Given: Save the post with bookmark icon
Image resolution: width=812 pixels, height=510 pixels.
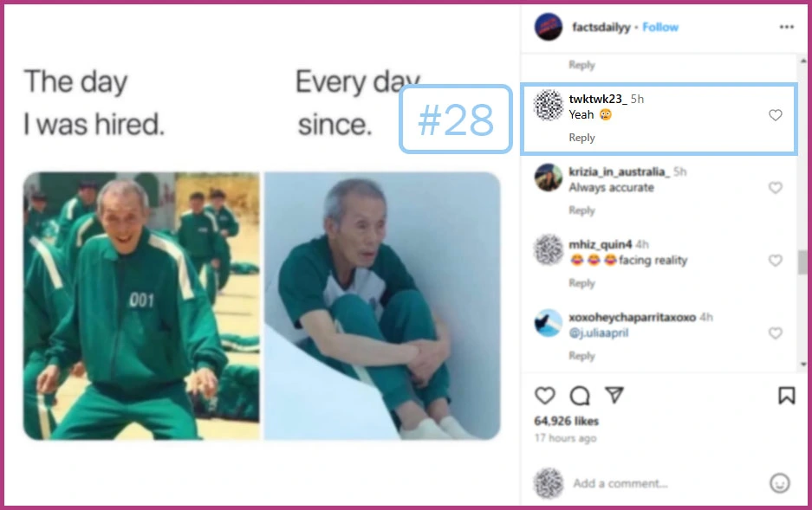Looking at the screenshot, I should [787, 396].
